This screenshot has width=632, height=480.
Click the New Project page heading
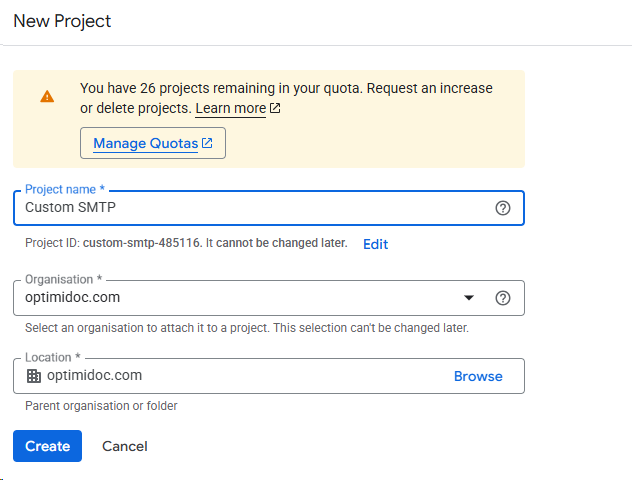click(62, 21)
